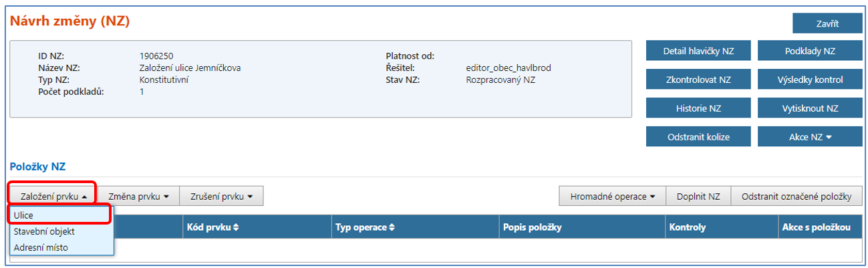This screenshot has height=268, width=868.
Task: Expand the Hromadné operace dropdown
Action: [612, 196]
